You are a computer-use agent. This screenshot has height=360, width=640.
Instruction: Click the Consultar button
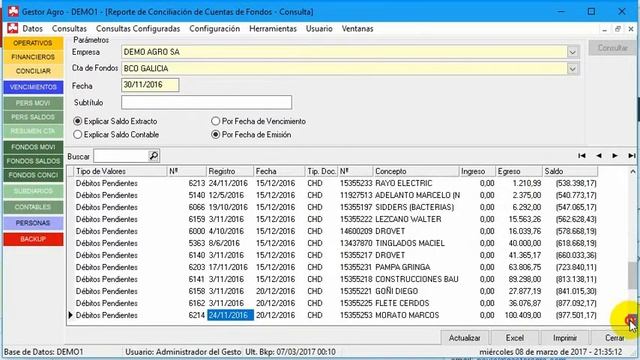[612, 48]
